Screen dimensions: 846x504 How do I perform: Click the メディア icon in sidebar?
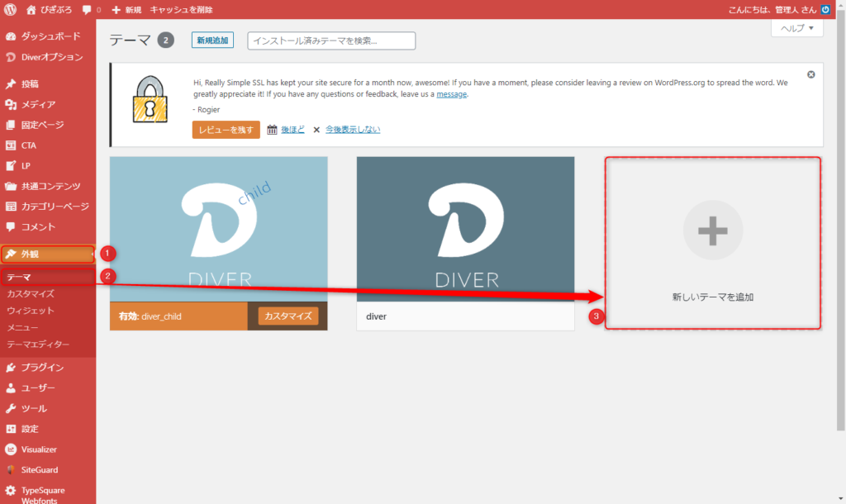pos(11,104)
